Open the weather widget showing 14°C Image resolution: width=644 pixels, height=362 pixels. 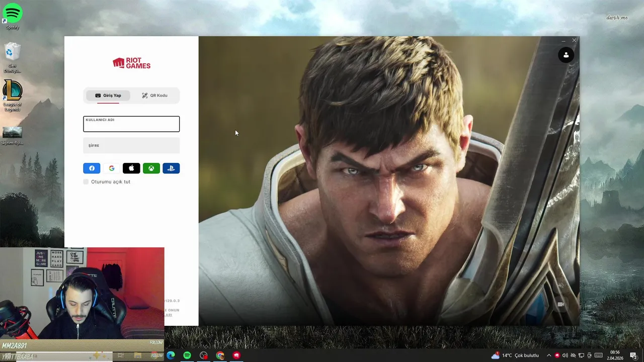coord(515,355)
